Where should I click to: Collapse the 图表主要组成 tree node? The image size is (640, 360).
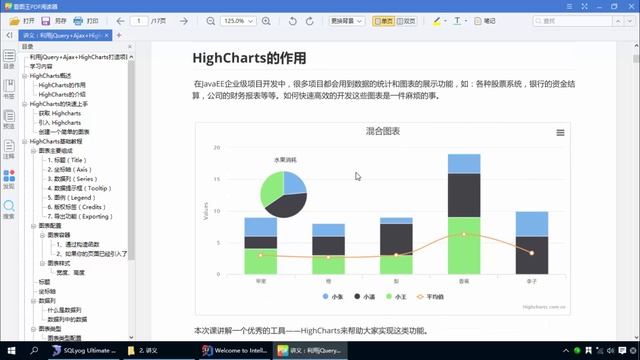pyautogui.click(x=34, y=151)
